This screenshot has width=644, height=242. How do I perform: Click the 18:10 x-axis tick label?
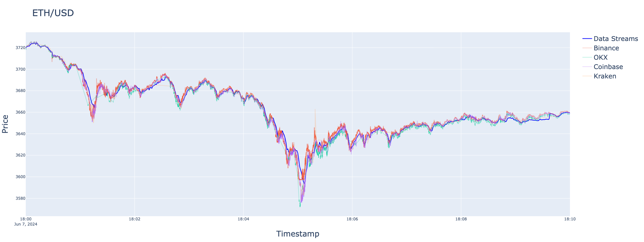[x=570, y=219]
